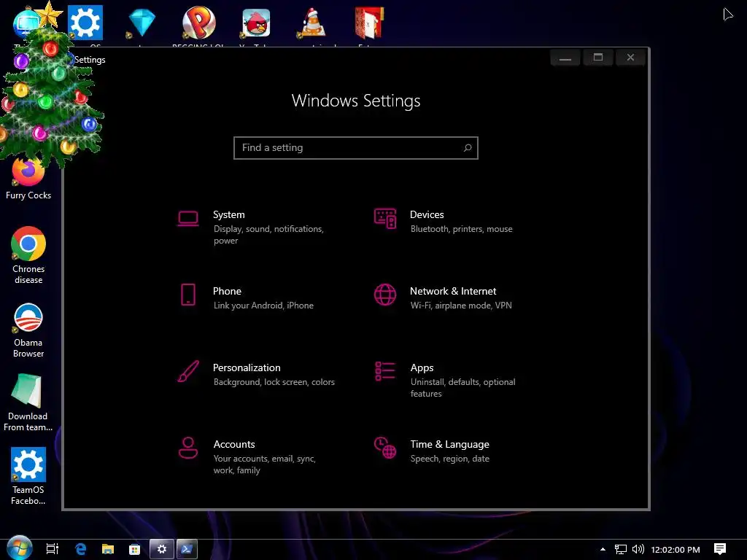The height and width of the screenshot is (560, 747).
Task: Open the System settings laptop icon
Action: pos(188,219)
